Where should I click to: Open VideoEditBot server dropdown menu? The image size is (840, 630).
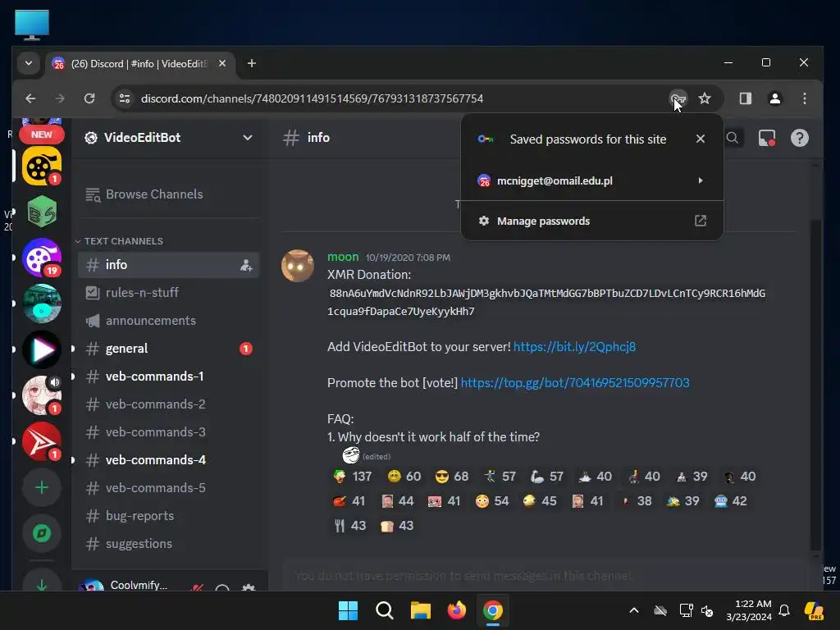click(x=248, y=138)
